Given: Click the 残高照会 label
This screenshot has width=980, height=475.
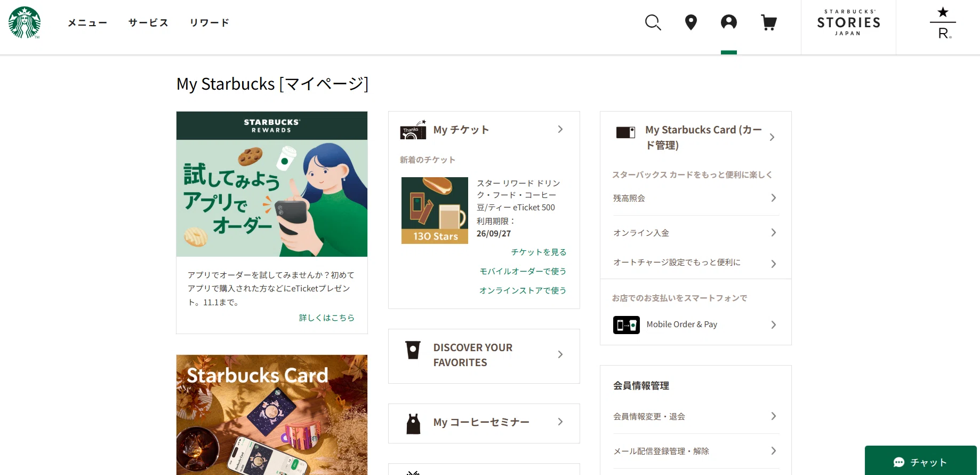Looking at the screenshot, I should tap(629, 198).
